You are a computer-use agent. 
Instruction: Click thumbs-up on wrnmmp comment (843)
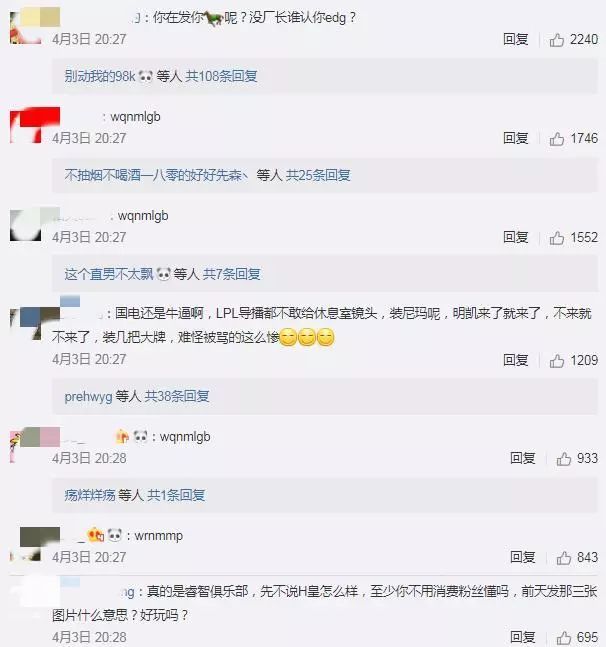tap(564, 558)
